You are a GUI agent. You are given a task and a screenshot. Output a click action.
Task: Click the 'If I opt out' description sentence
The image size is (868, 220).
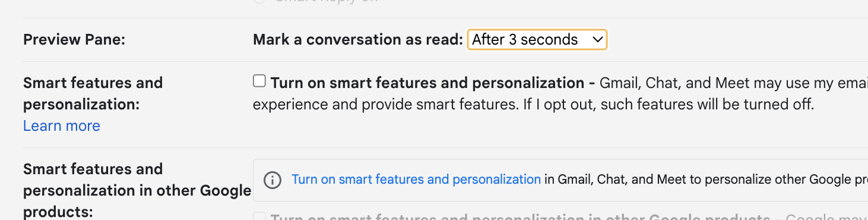pyautogui.click(x=669, y=105)
